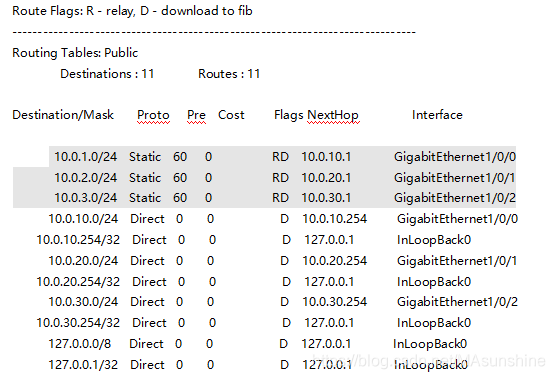The height and width of the screenshot is (379, 555).
Task: Click 'Direct' in the 127.0.0.0/8 row
Action: pos(146,344)
